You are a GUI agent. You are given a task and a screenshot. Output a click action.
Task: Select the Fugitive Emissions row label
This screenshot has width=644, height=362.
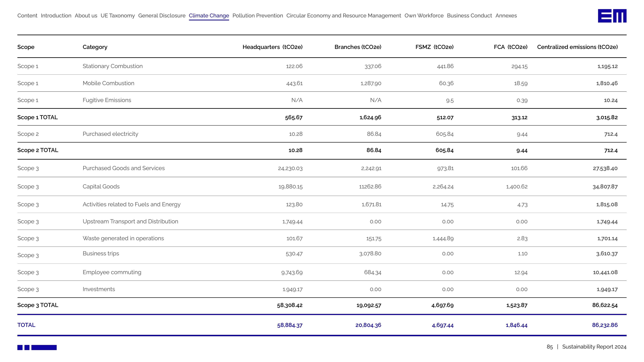(x=107, y=100)
